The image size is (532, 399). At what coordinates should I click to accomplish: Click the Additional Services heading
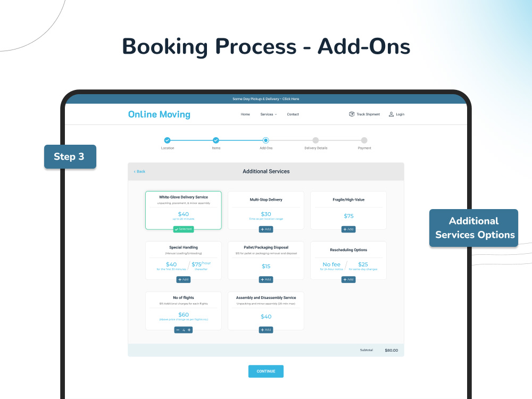pos(266,171)
